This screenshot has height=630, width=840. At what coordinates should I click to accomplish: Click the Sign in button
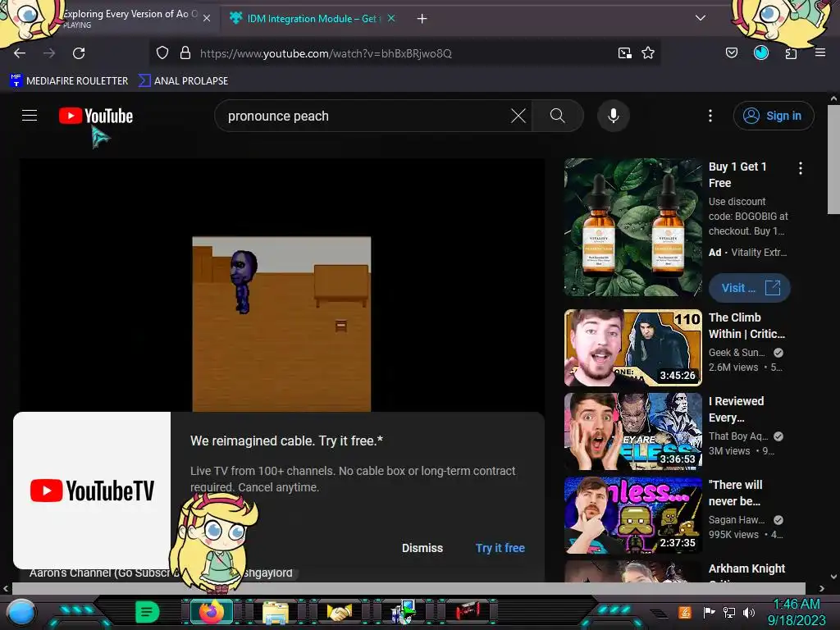pos(774,116)
